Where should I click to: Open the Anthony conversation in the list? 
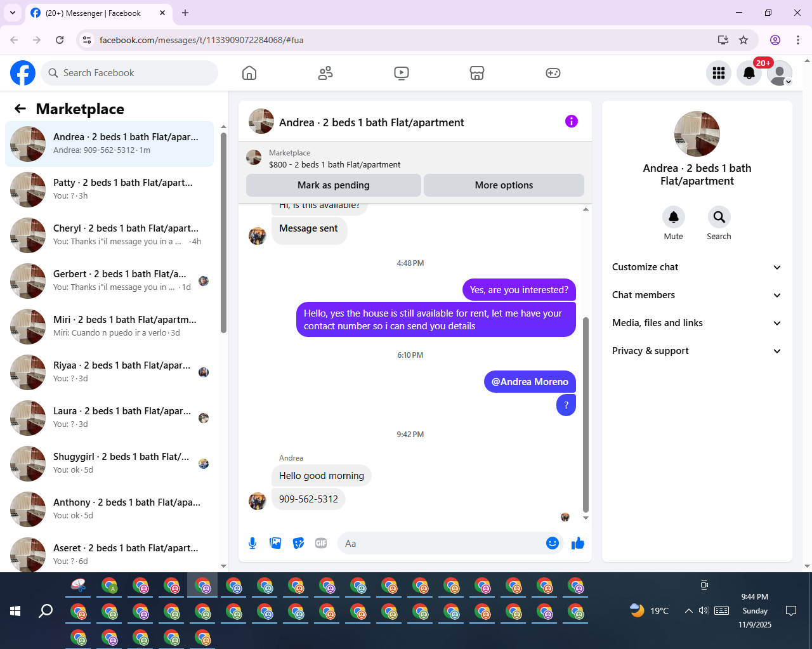(x=109, y=509)
